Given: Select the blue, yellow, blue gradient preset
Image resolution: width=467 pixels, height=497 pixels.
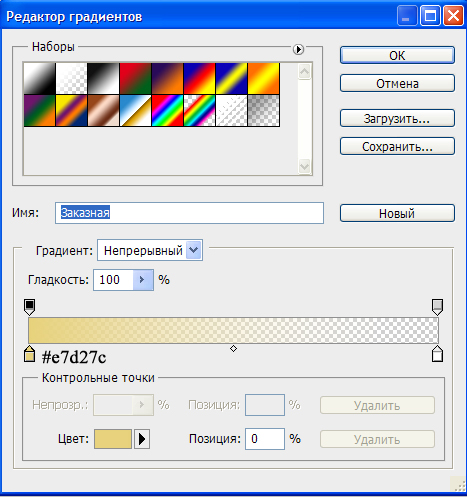Looking at the screenshot, I should tap(231, 78).
